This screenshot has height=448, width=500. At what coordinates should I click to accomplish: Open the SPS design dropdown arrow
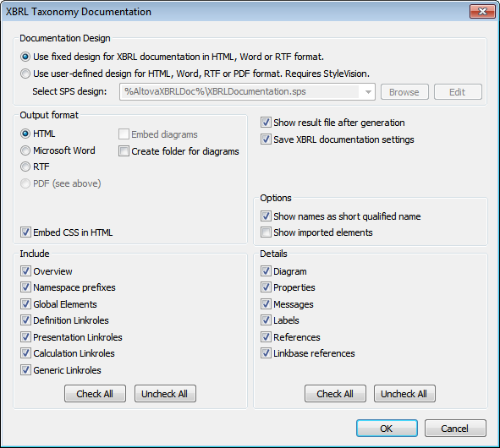(368, 92)
